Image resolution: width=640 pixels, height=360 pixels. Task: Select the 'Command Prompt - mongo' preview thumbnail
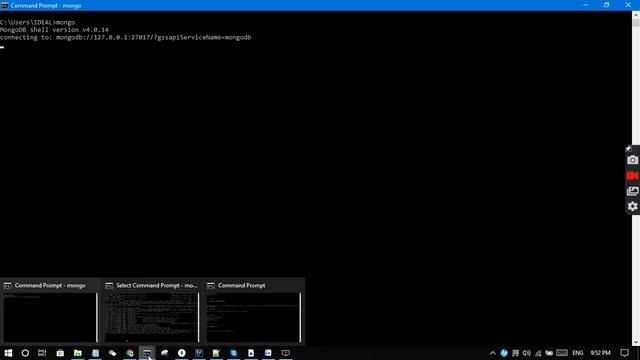click(x=51, y=317)
